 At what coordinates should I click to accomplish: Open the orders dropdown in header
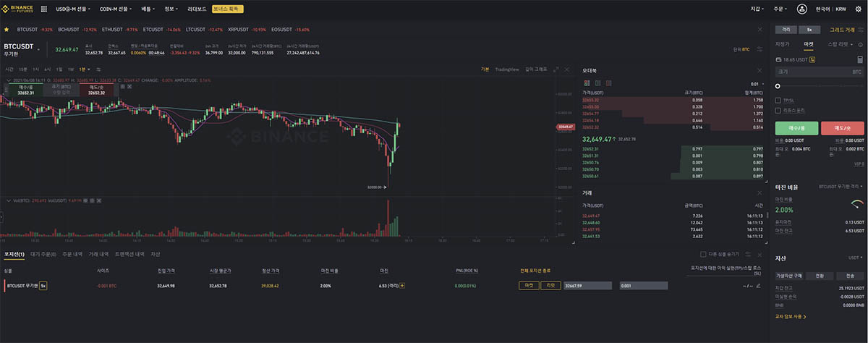point(780,9)
